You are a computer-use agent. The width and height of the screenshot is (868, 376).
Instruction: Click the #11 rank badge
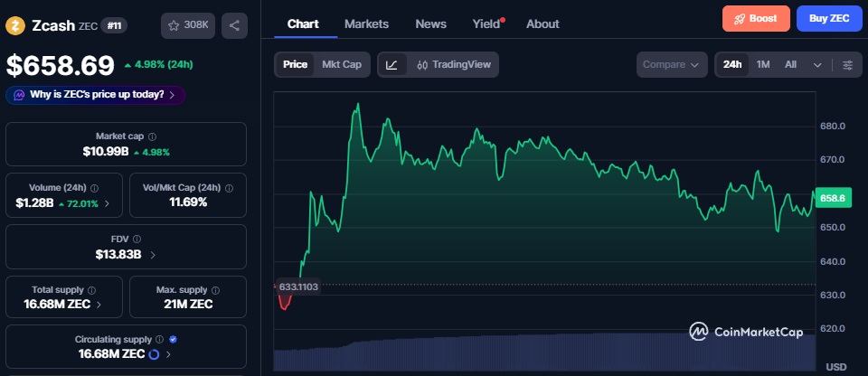click(114, 25)
